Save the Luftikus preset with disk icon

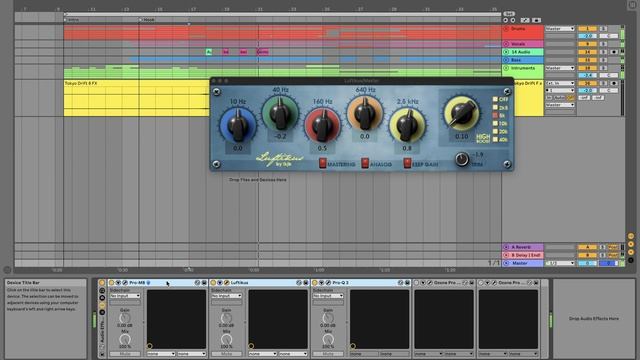(306, 282)
